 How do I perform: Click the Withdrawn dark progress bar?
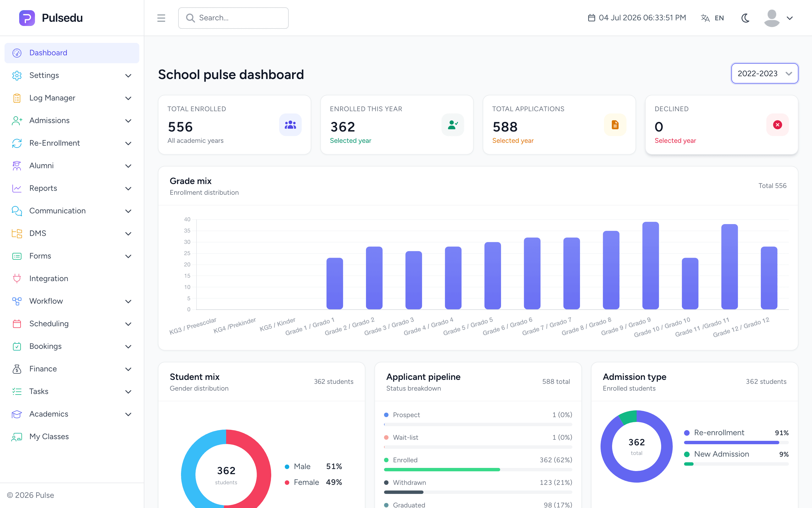coord(404,492)
